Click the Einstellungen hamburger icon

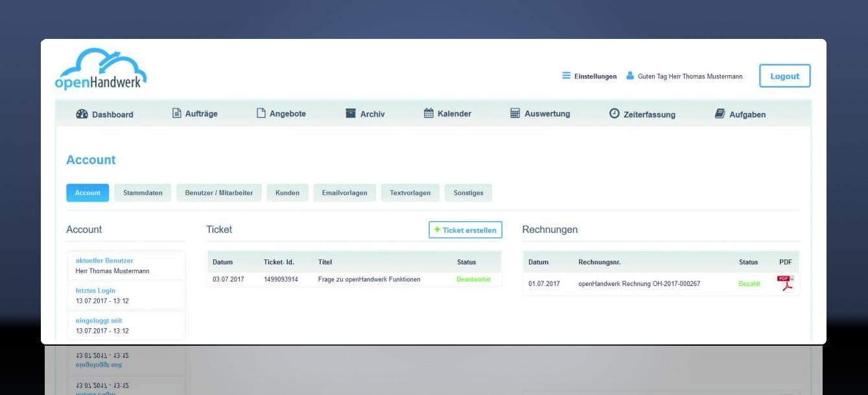[566, 76]
